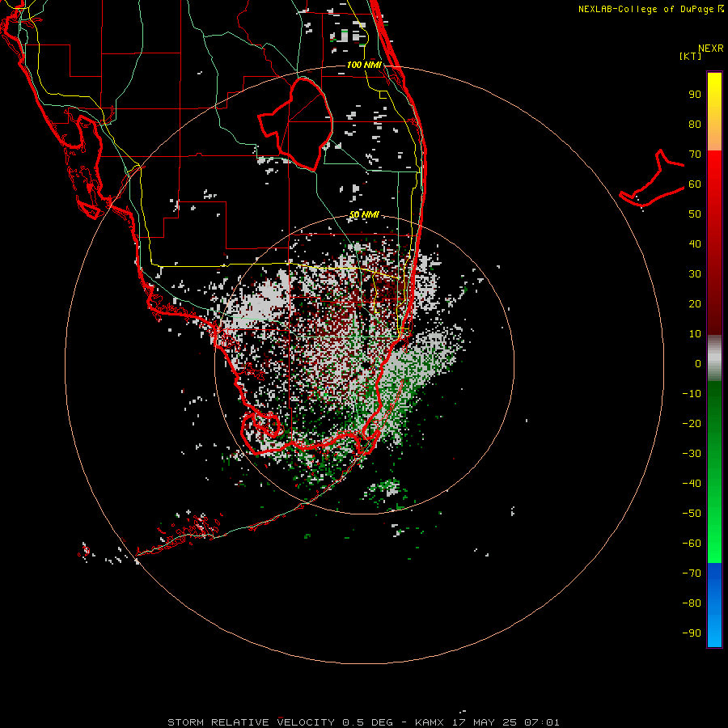
Task: Click the gray zero band of the color bar
Action: click(x=714, y=358)
